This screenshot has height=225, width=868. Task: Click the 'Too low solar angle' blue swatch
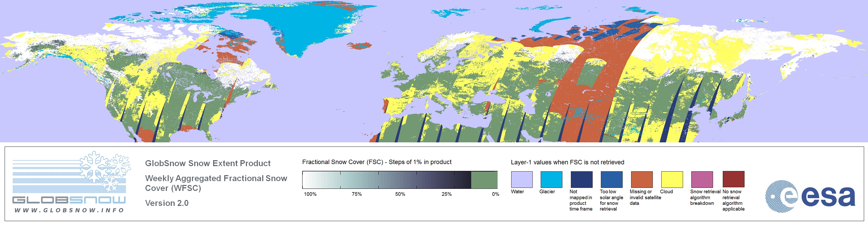pyautogui.click(x=611, y=179)
